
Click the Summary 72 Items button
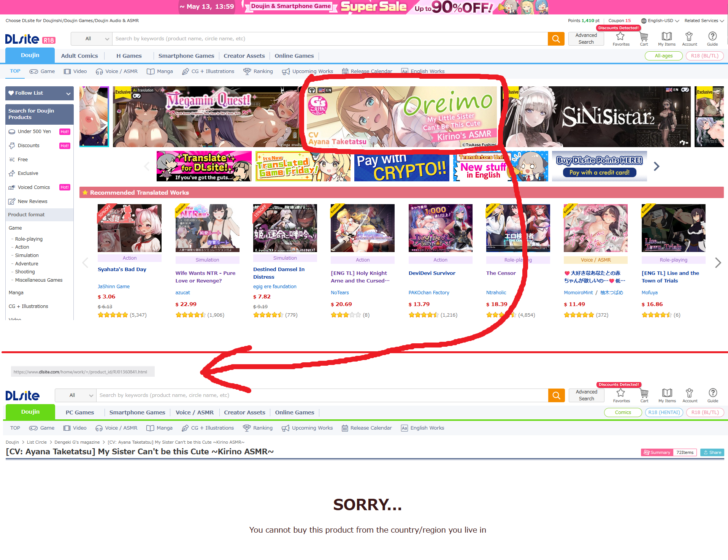coord(668,452)
